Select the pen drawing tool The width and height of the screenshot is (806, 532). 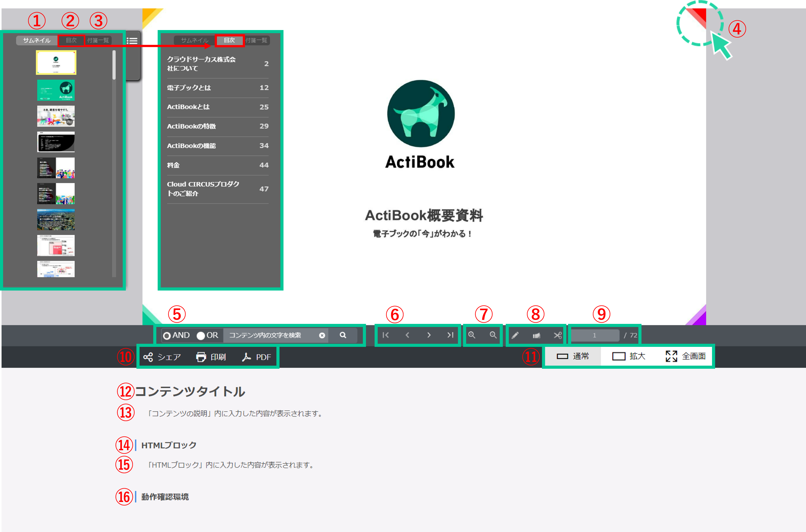(x=515, y=336)
